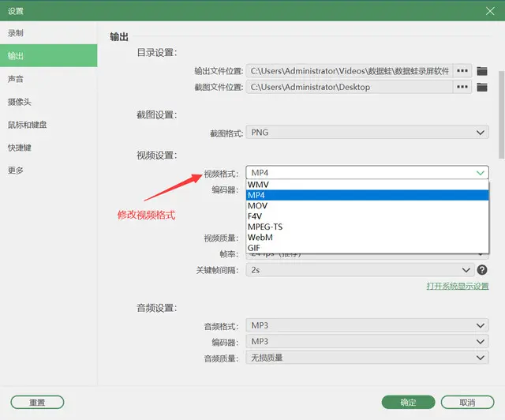Viewport: 505px width, 420px height.
Task: Switch to the 录制 settings tab
Action: pos(48,33)
